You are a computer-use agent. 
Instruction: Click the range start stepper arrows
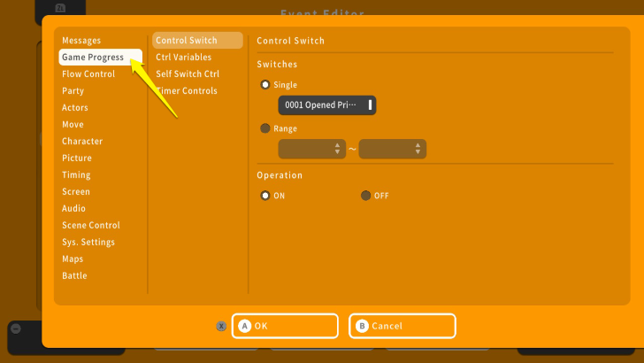(337, 149)
